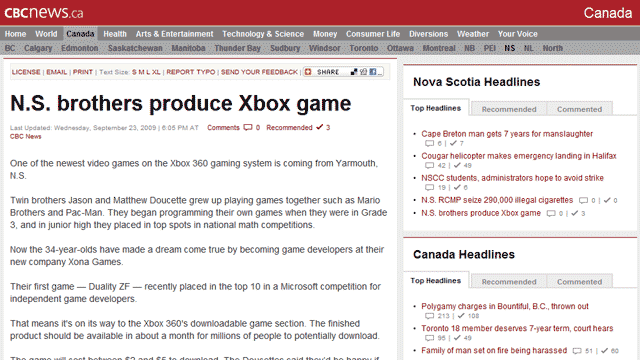The height and width of the screenshot is (360, 640).
Task: Click checkmark icon under Polygamy charges headline
Action: tap(461, 316)
